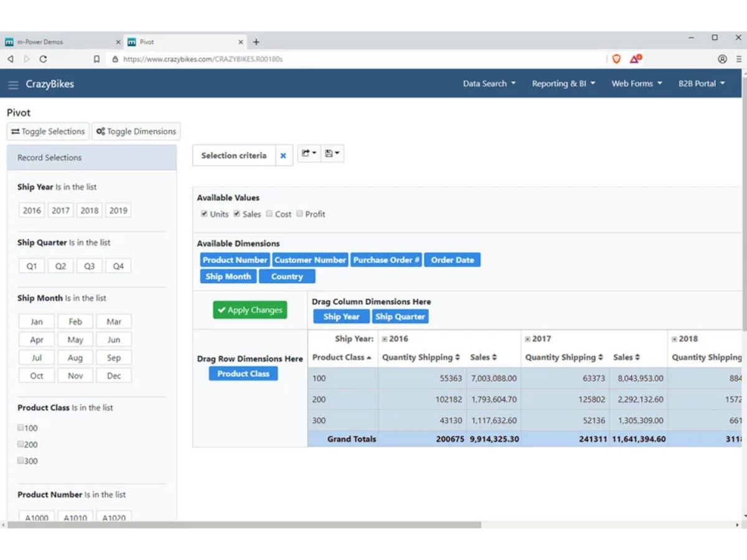Open the Web Forms dropdown menu
The height and width of the screenshot is (560, 747).
(x=637, y=83)
